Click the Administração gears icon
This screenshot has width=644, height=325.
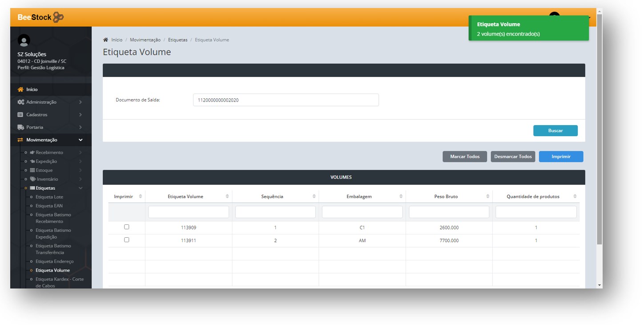pyautogui.click(x=20, y=102)
